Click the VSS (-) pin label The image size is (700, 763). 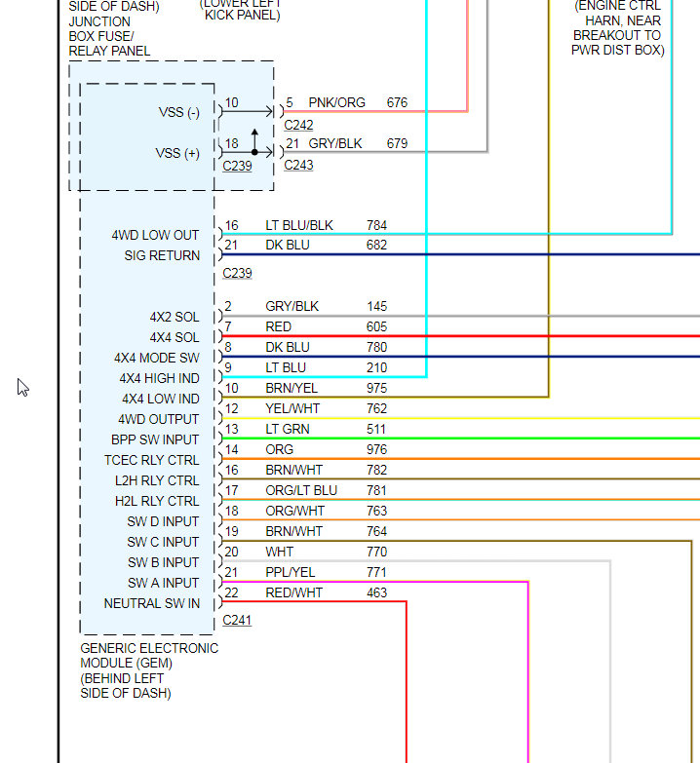(179, 112)
